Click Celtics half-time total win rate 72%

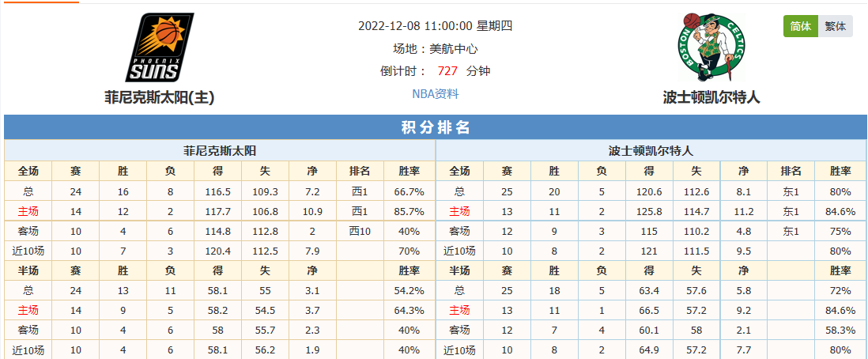840,290
